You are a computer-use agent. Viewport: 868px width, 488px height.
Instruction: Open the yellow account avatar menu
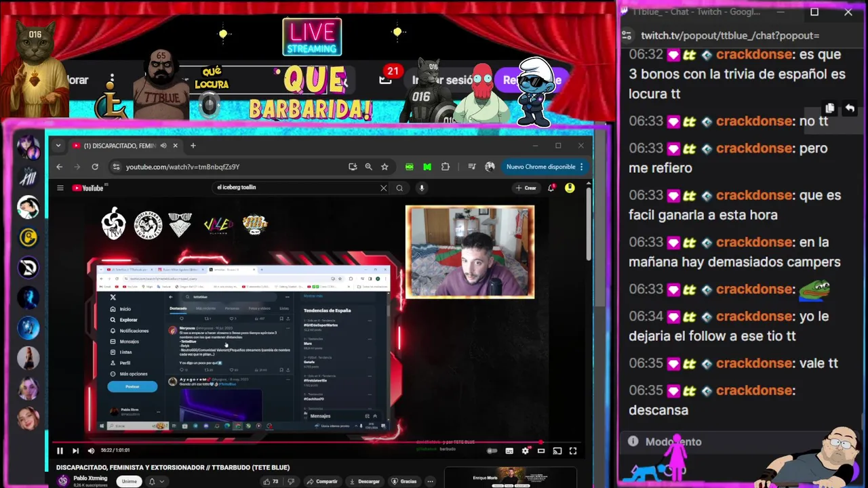(x=570, y=188)
